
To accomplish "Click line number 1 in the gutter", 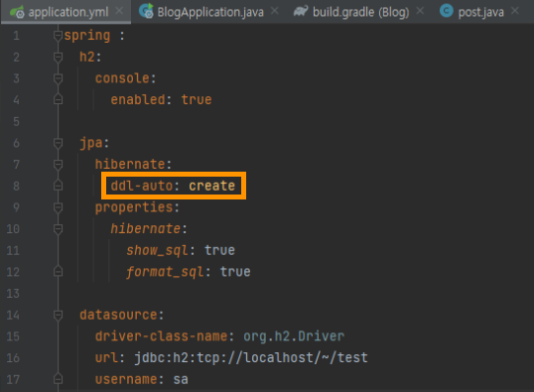I will [x=16, y=36].
